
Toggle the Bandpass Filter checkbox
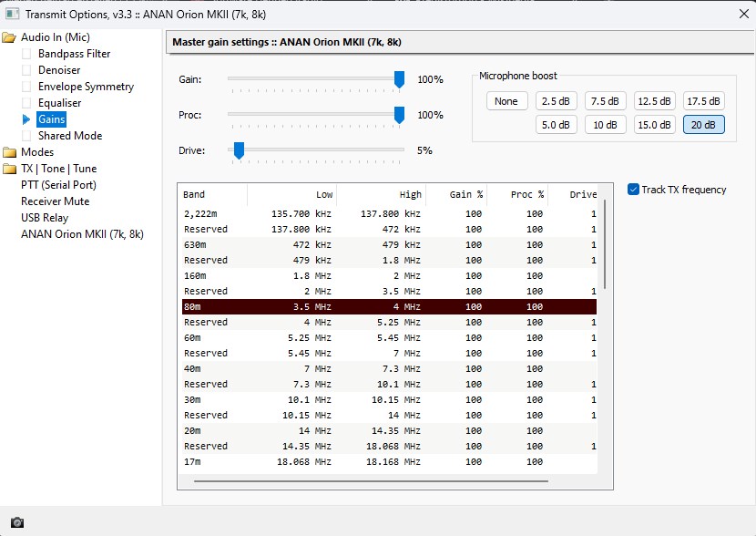26,54
